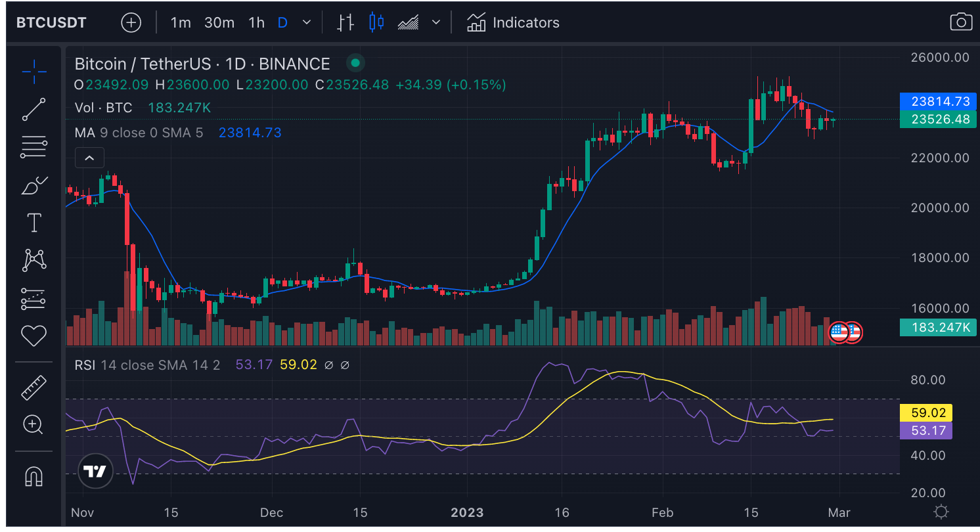The image size is (980, 532).
Task: Click the Vol · BTC indicator legend
Action: (103, 108)
